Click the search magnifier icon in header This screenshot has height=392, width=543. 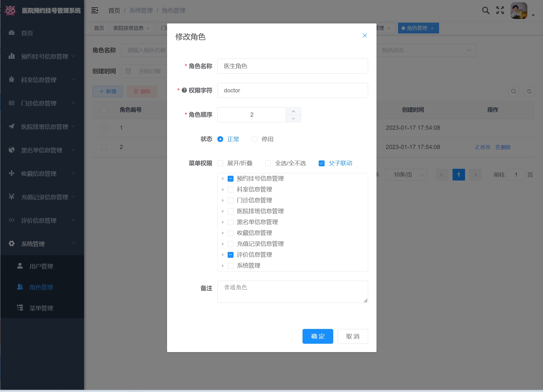486,11
